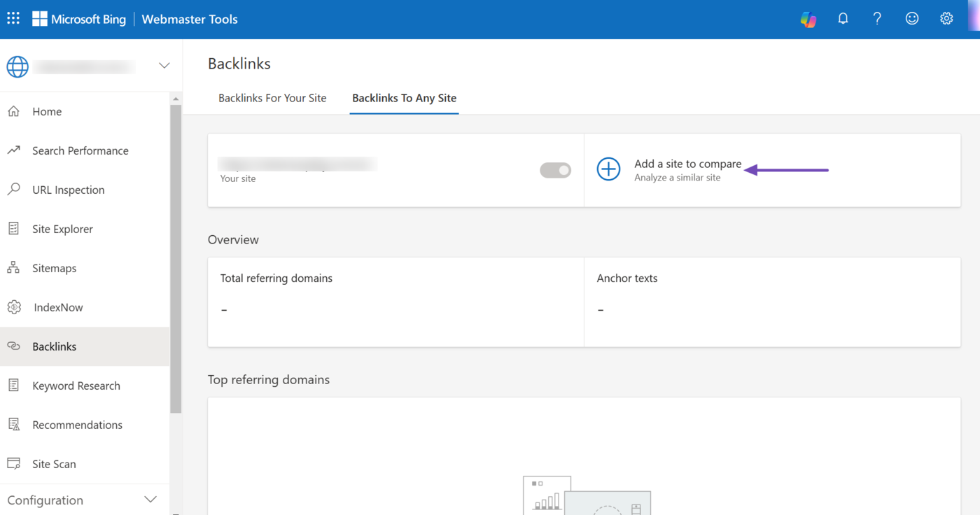Viewport: 980px width, 515px height.
Task: Open URL Inspection in sidebar
Action: tap(68, 190)
